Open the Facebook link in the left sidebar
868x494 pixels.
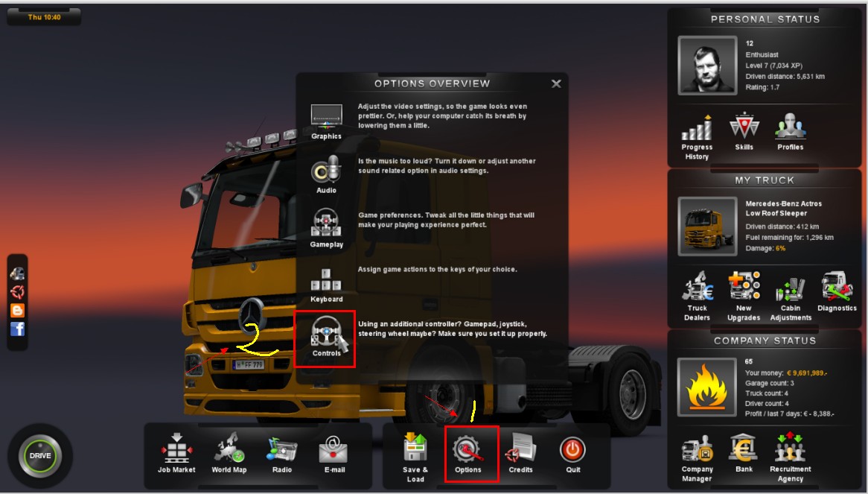pyautogui.click(x=17, y=329)
